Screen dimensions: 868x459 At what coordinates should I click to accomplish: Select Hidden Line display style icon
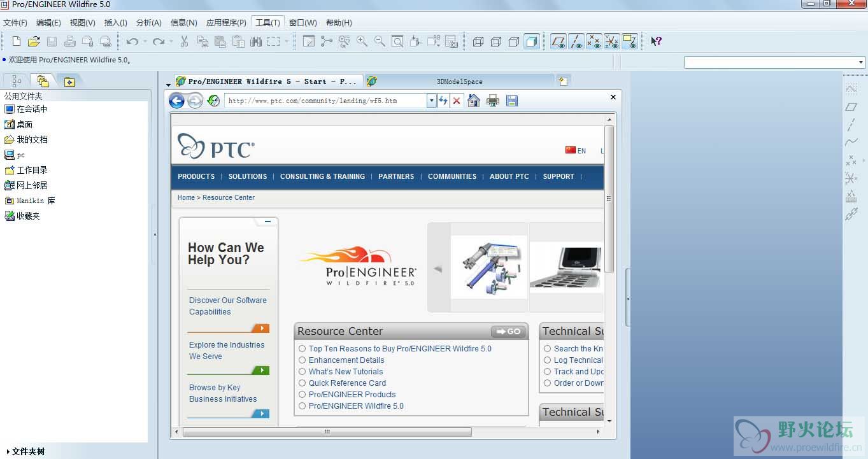[x=496, y=41]
